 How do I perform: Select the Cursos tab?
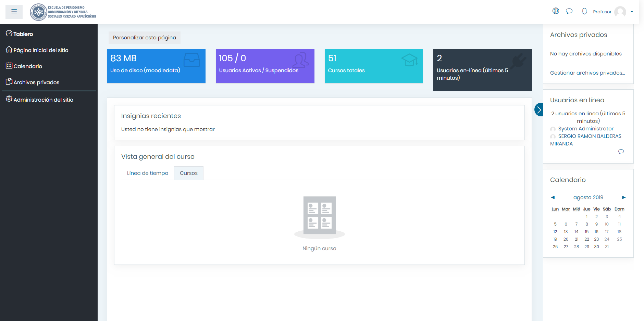tap(188, 173)
